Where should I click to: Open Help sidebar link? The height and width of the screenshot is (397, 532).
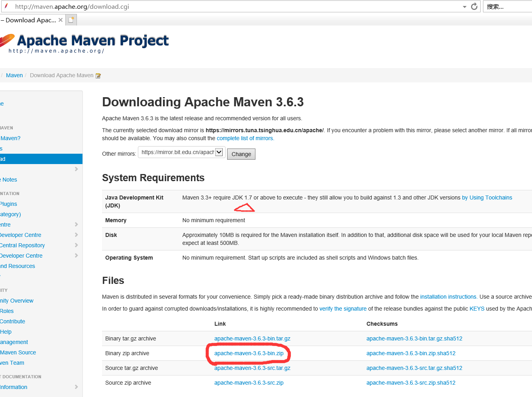click(6, 332)
